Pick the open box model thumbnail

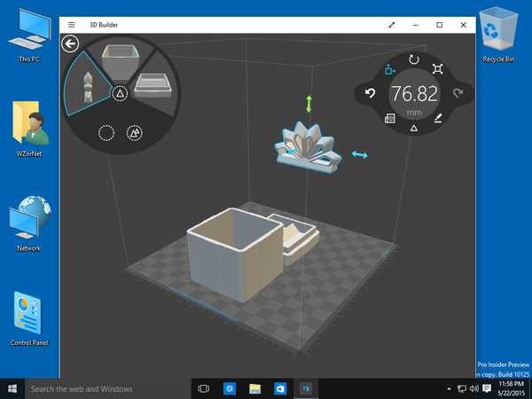coord(121,62)
